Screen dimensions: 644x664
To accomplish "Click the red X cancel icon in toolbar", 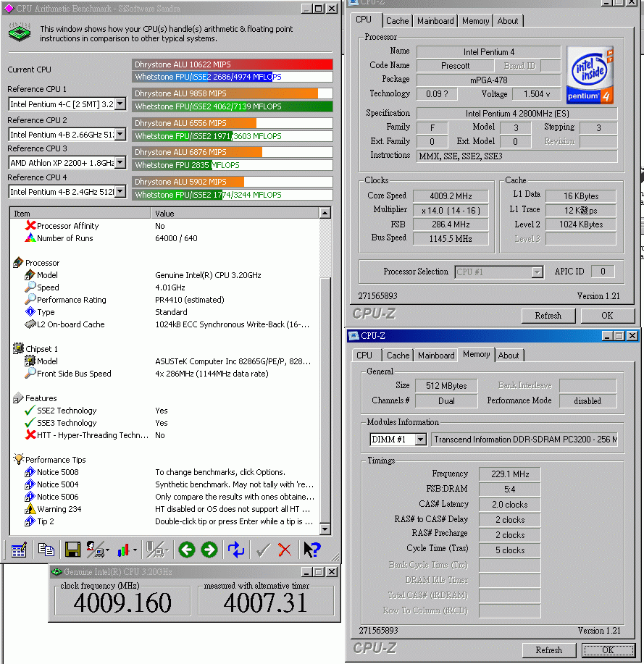I will tap(284, 550).
